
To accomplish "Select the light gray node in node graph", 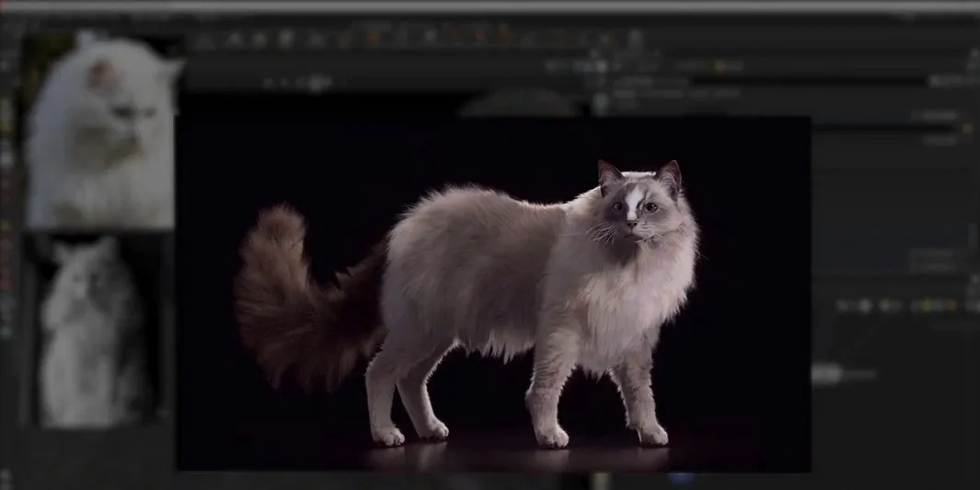I will point(826,374).
